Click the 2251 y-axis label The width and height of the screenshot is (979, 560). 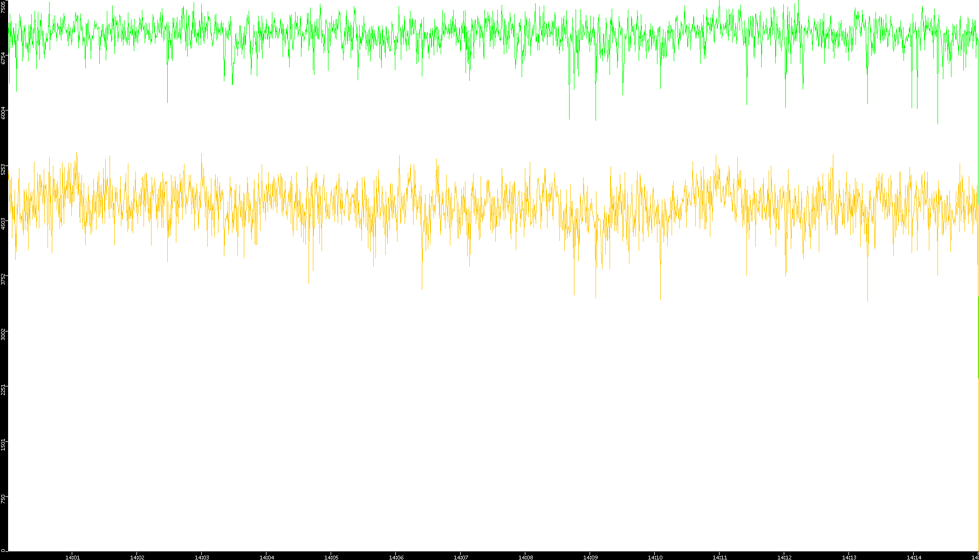click(3, 390)
